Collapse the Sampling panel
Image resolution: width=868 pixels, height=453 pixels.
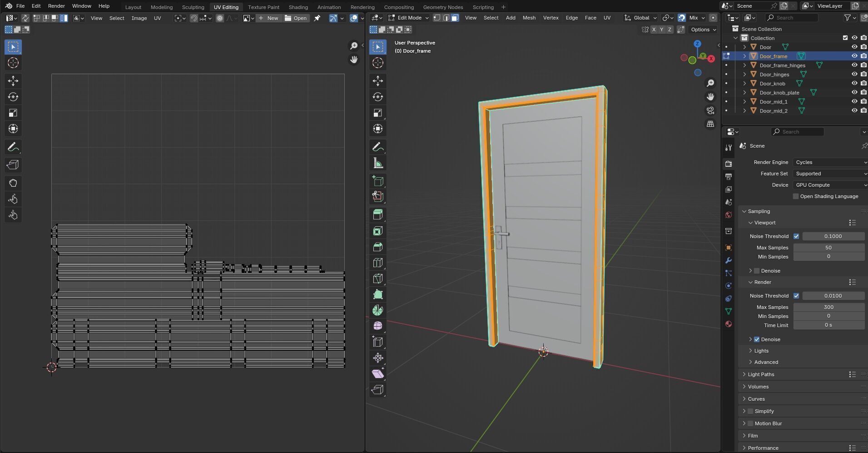759,211
